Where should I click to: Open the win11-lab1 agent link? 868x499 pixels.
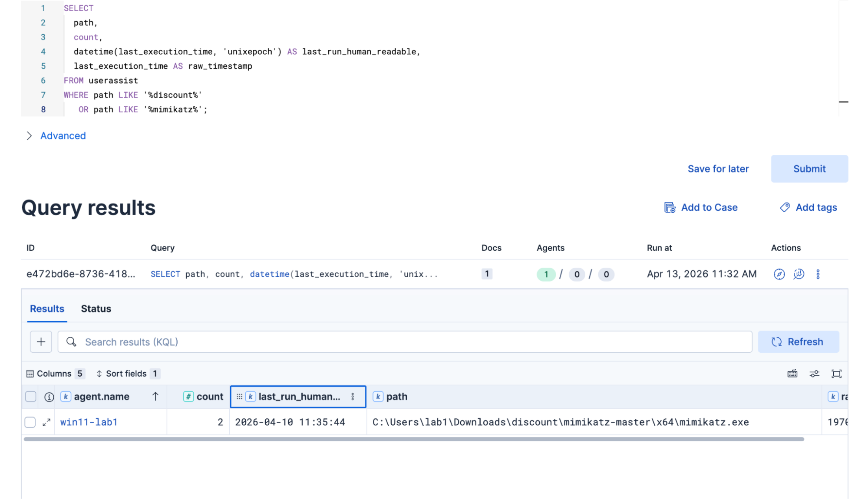tap(89, 422)
